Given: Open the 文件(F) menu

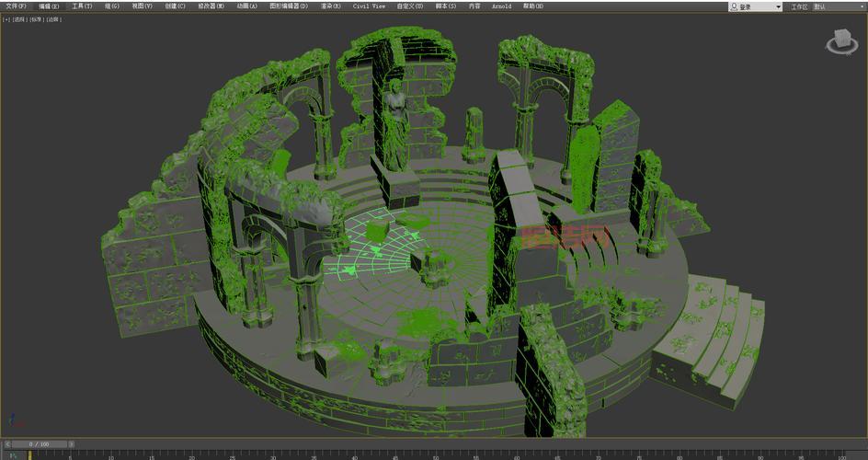Looking at the screenshot, I should pos(16,6).
